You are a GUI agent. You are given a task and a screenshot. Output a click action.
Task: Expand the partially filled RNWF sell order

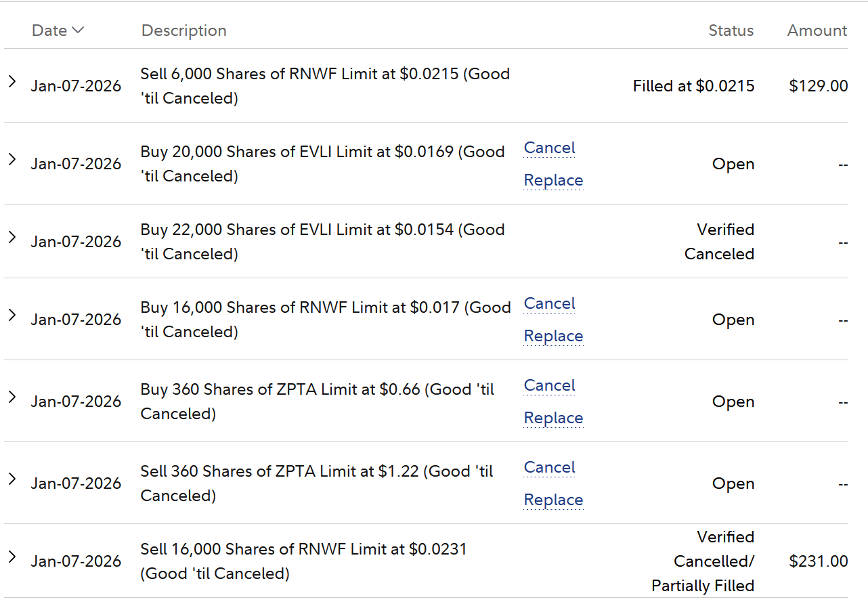coord(12,557)
